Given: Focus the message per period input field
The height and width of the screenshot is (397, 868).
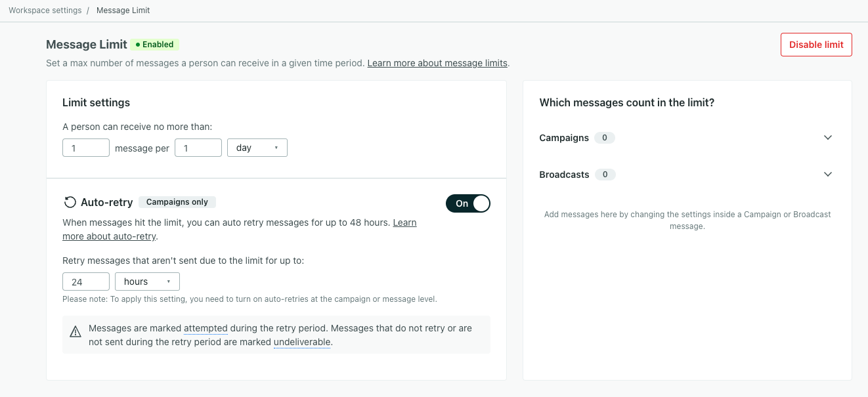Looking at the screenshot, I should coord(198,148).
